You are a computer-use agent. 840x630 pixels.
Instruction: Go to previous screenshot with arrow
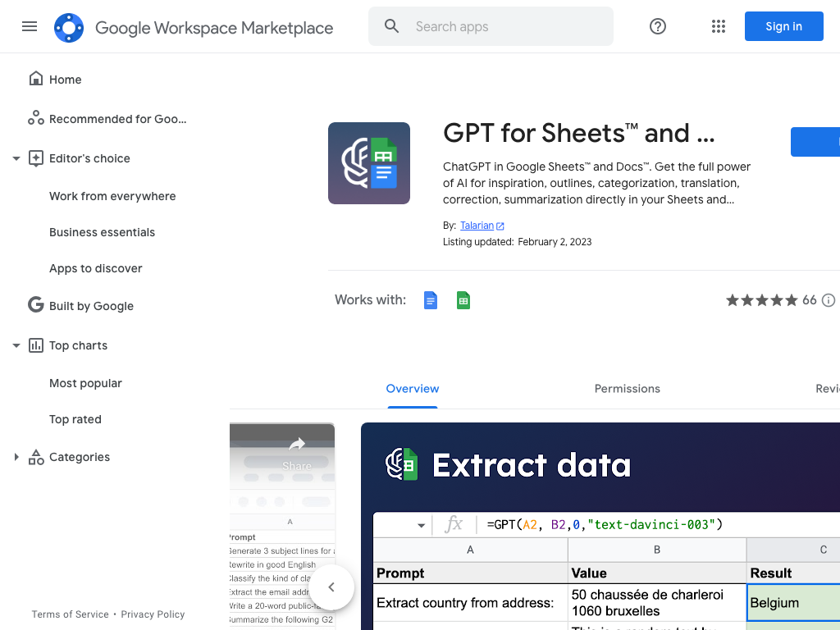click(x=331, y=587)
